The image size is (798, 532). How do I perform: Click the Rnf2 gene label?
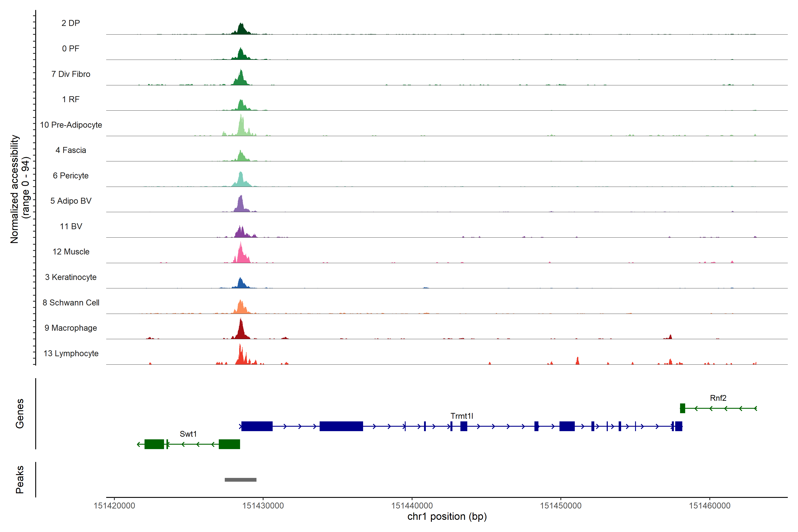718,398
